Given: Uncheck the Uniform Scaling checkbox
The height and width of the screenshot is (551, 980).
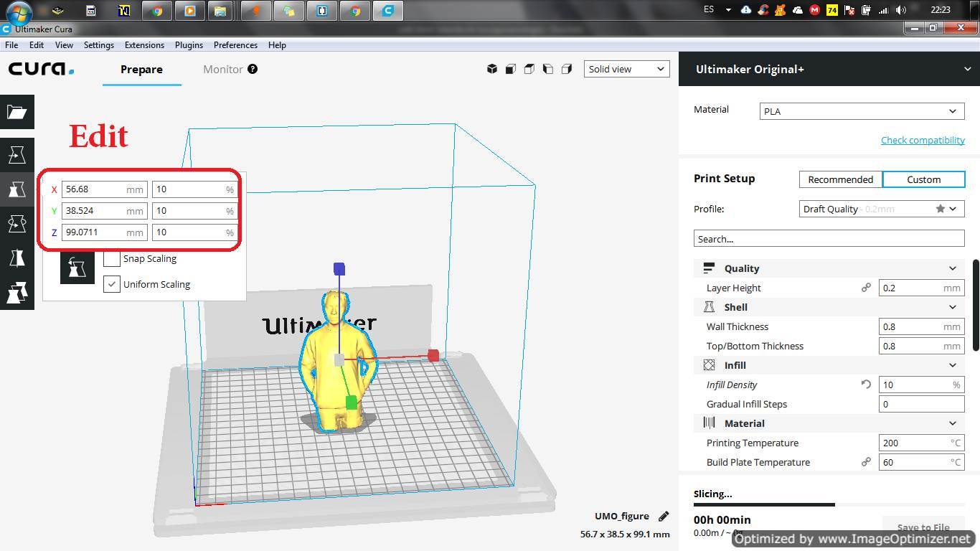Looking at the screenshot, I should click(x=111, y=284).
